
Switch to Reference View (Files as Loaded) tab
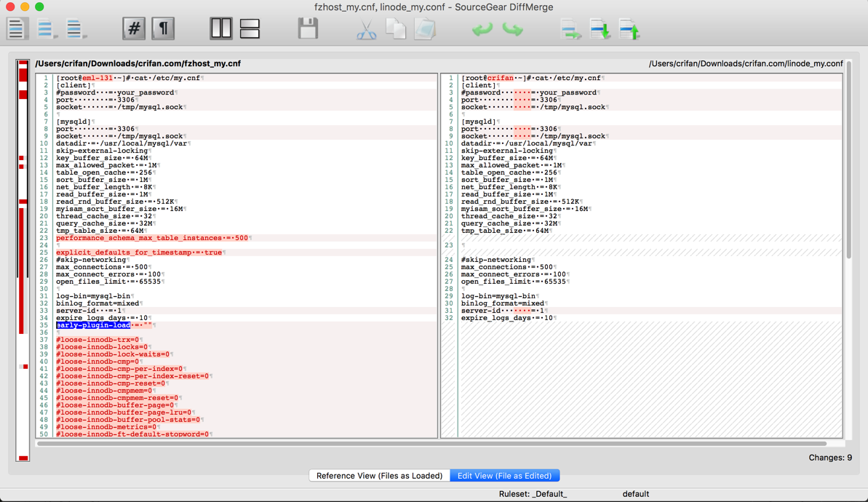coord(379,475)
